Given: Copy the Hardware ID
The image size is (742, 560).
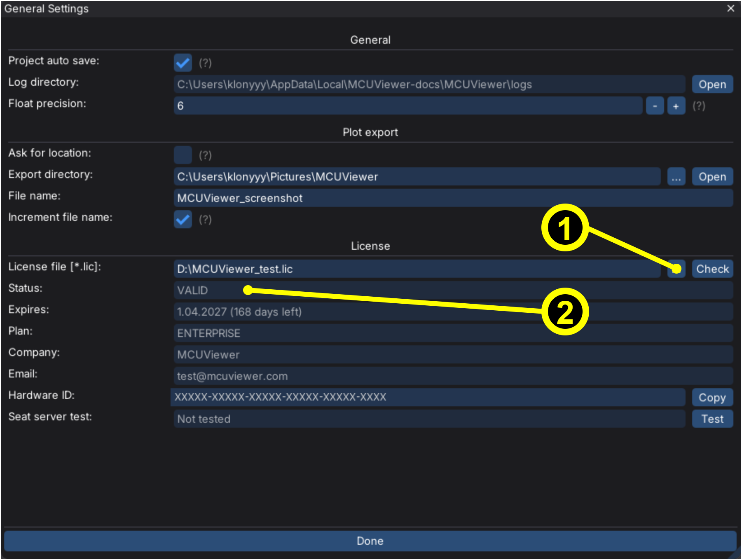Looking at the screenshot, I should pos(712,398).
